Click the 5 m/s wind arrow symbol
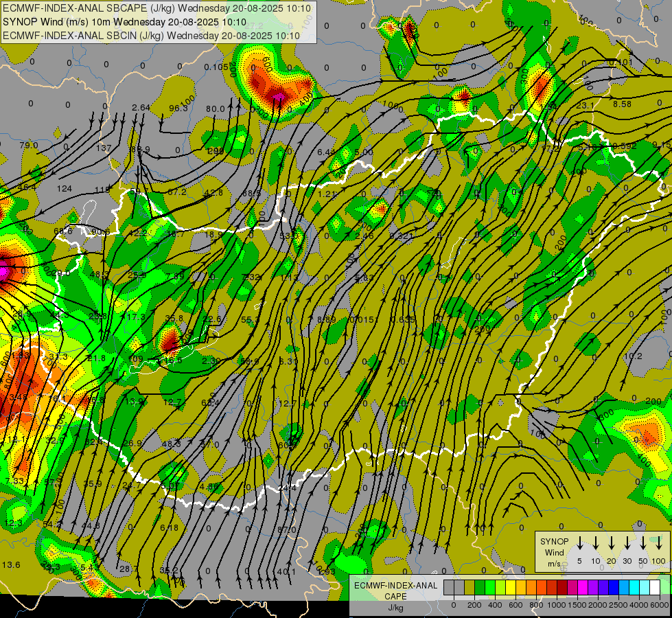The width and height of the screenshot is (672, 618). (579, 543)
